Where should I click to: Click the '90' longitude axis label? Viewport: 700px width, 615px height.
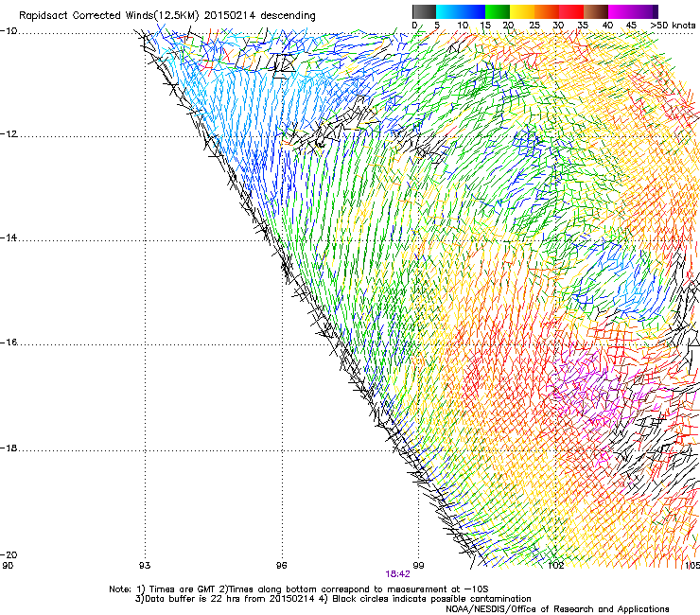[8, 566]
